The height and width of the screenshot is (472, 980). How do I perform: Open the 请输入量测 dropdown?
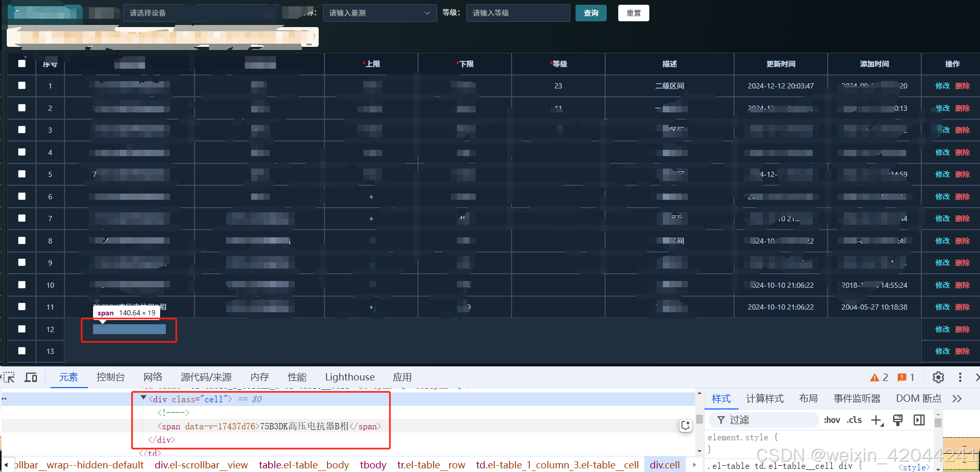pos(380,12)
